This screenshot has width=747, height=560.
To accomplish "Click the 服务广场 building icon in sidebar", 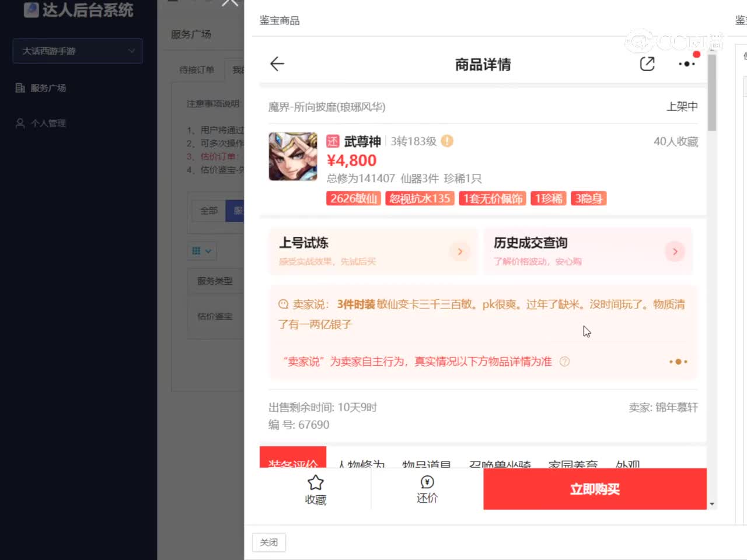I will click(20, 88).
